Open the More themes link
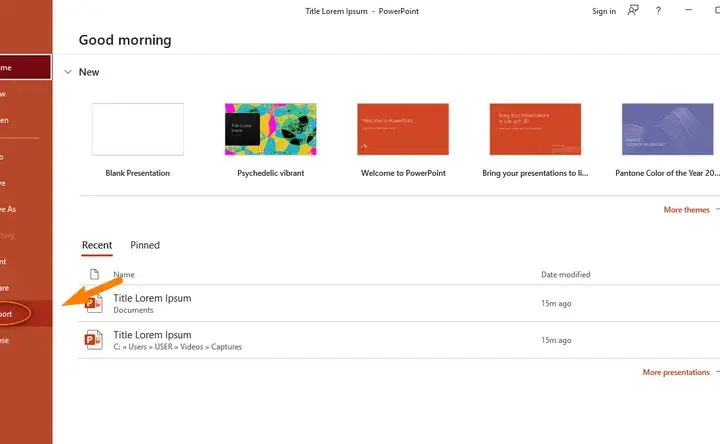Viewport: 720px width, 444px height. coord(686,210)
